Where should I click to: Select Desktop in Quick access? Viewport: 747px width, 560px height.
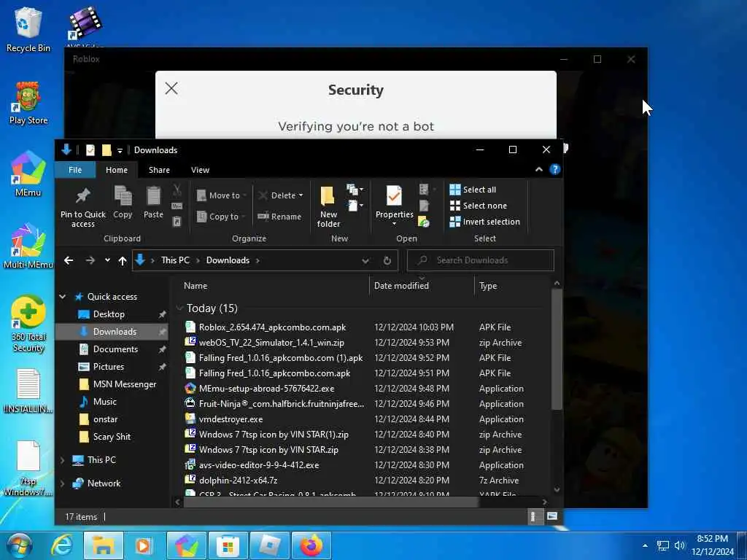(109, 314)
